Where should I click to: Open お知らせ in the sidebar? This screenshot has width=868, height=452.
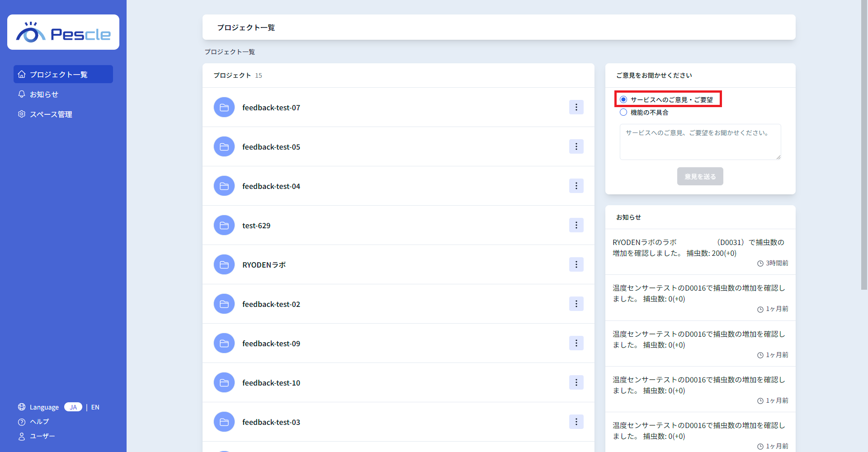click(44, 94)
